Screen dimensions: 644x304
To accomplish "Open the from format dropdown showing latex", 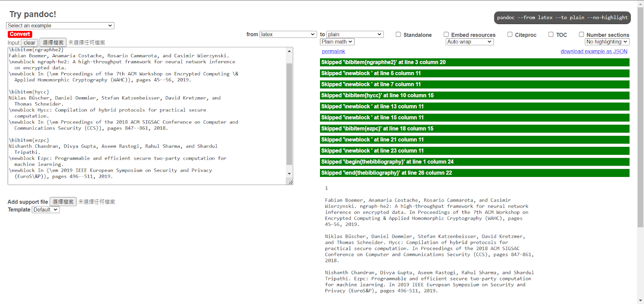I will point(288,35).
